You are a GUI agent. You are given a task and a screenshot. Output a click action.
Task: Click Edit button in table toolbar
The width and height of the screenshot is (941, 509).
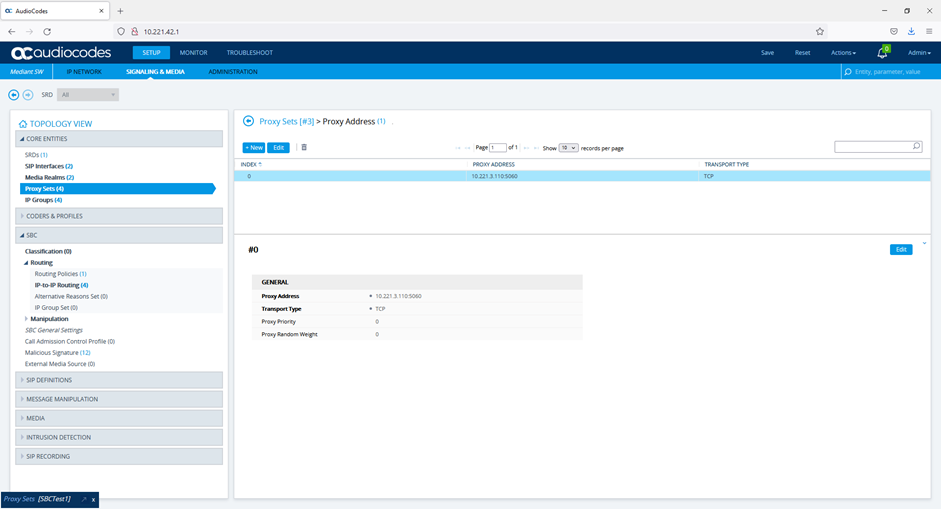tap(278, 148)
